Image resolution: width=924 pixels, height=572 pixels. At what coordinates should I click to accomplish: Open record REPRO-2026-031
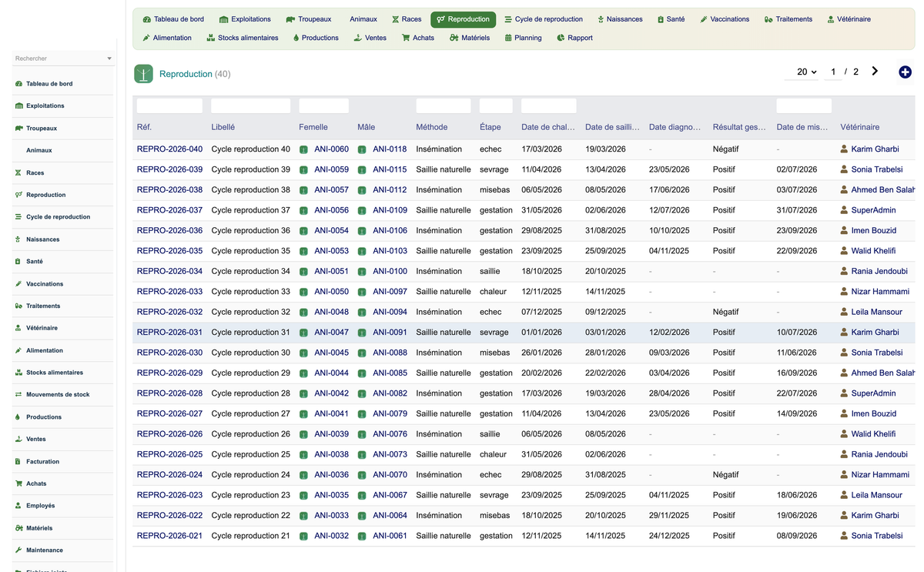169,333
